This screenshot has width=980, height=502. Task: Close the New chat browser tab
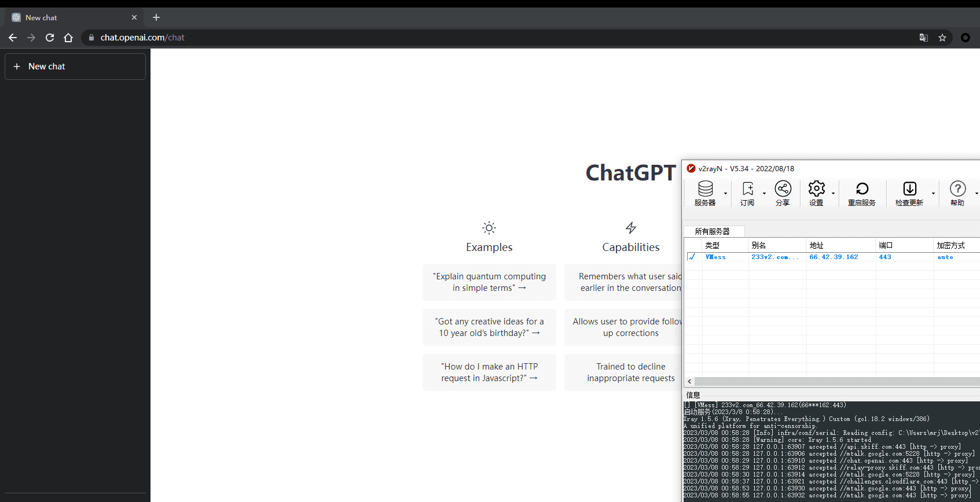(134, 17)
